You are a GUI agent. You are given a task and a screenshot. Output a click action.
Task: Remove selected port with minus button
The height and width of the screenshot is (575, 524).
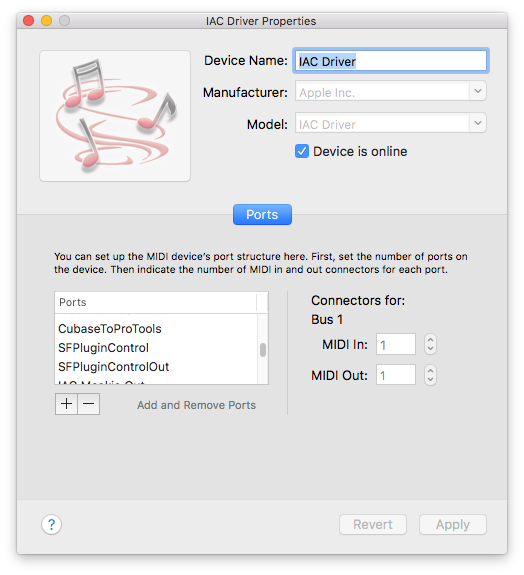(x=89, y=404)
